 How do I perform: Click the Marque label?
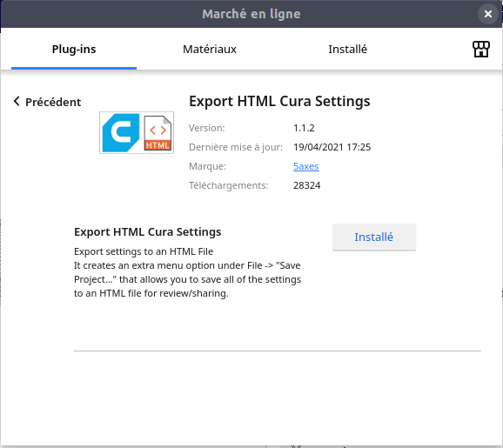[207, 166]
